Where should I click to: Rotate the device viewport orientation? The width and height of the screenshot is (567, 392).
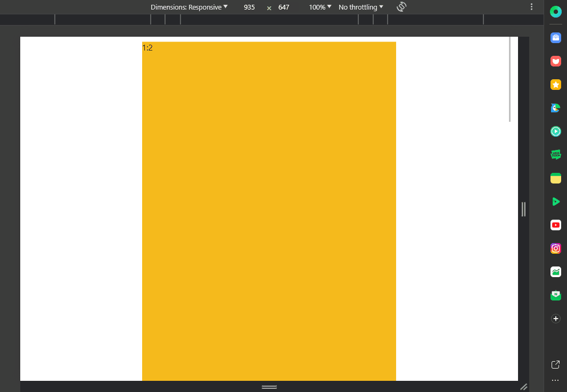[x=401, y=7]
